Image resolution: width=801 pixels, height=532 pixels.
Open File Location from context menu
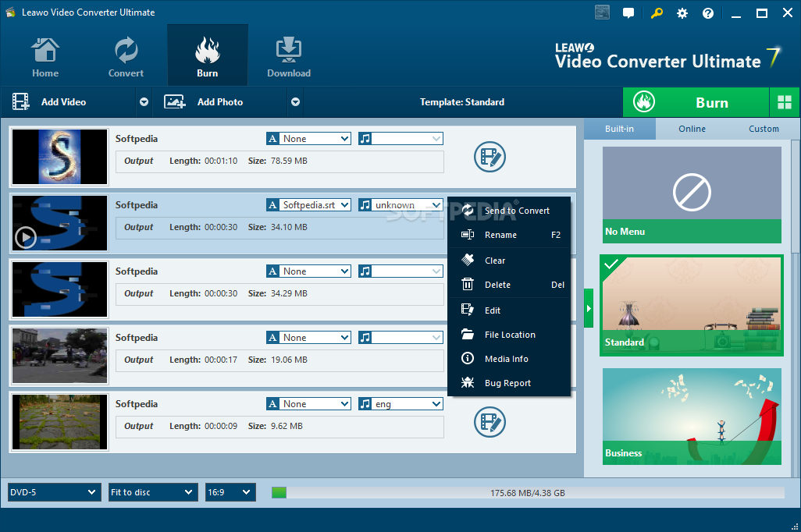click(x=509, y=335)
